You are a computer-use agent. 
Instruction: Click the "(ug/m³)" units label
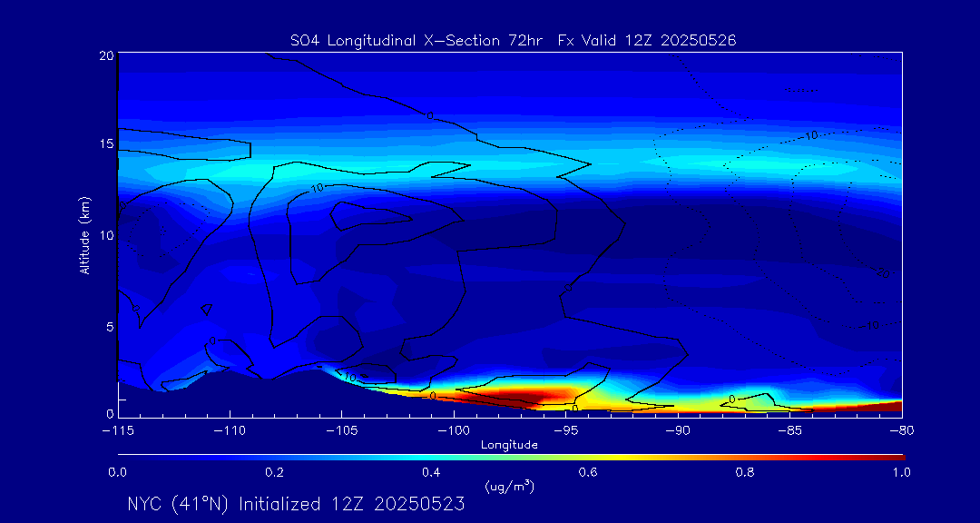click(509, 486)
